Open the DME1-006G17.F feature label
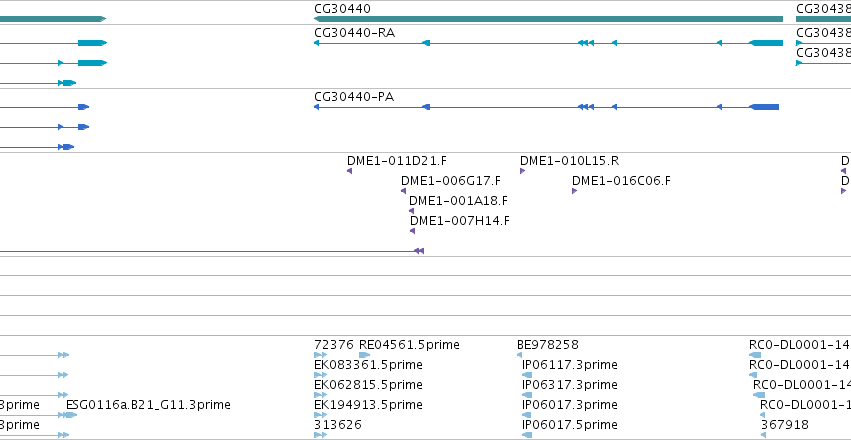The width and height of the screenshot is (851, 440). point(451,181)
